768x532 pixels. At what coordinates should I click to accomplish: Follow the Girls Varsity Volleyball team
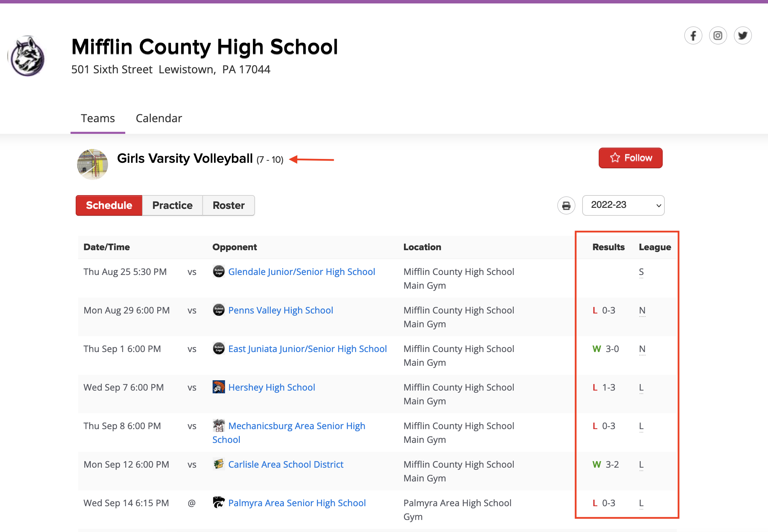[630, 158]
